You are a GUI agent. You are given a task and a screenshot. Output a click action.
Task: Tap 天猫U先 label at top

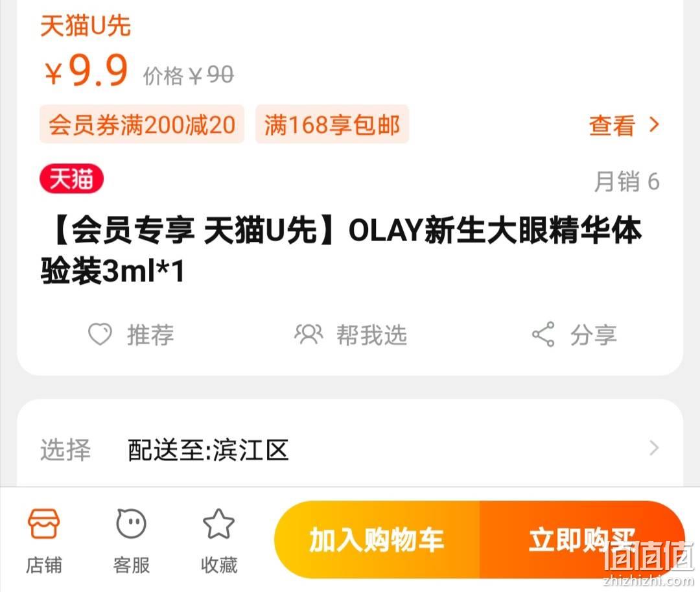click(86, 25)
